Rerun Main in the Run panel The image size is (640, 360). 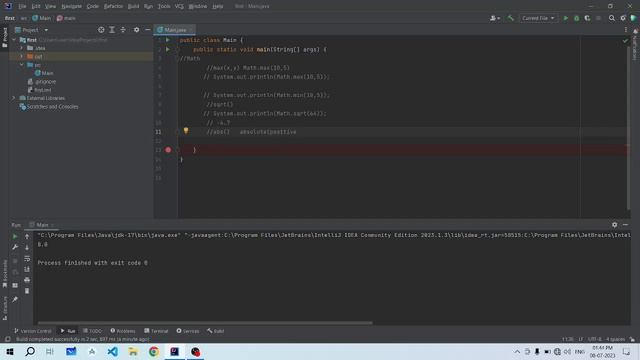tap(15, 236)
